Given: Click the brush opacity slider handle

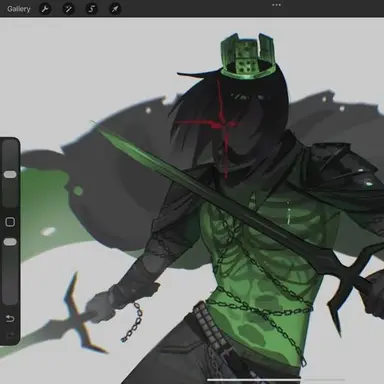Looking at the screenshot, I should (x=10, y=242).
